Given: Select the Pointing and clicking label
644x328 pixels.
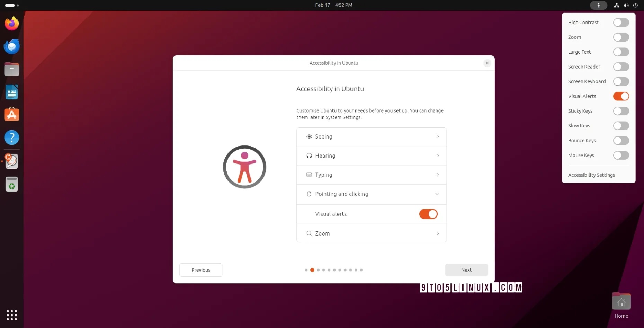Looking at the screenshot, I should [x=342, y=194].
